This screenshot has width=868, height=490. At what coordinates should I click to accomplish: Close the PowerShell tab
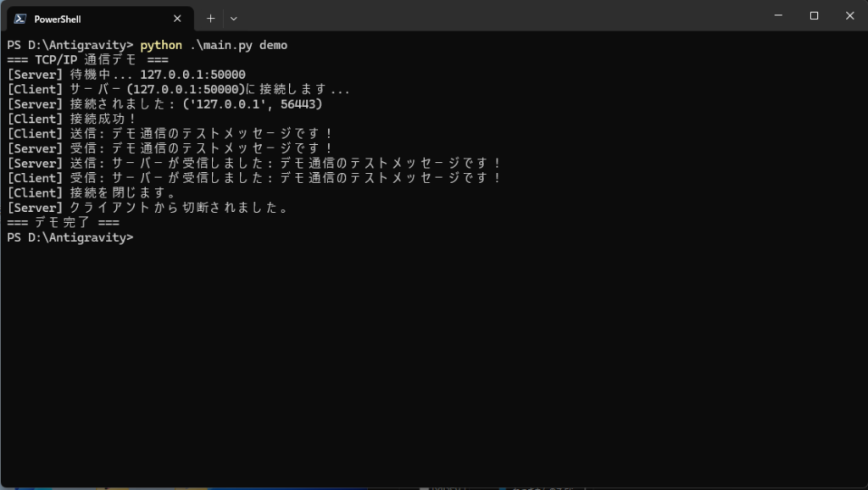[x=177, y=18]
